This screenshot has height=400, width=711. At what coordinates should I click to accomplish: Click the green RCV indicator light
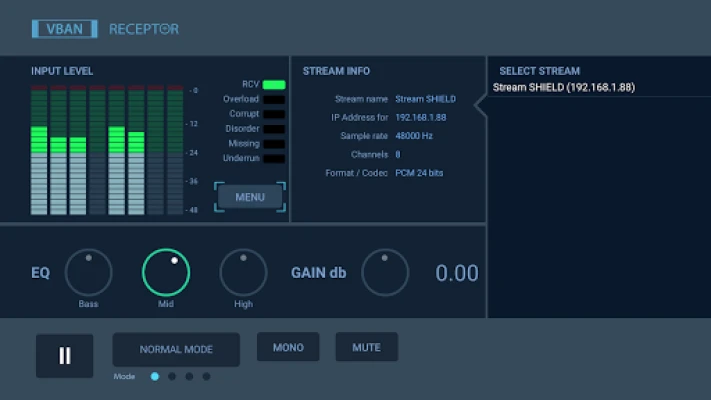click(274, 85)
